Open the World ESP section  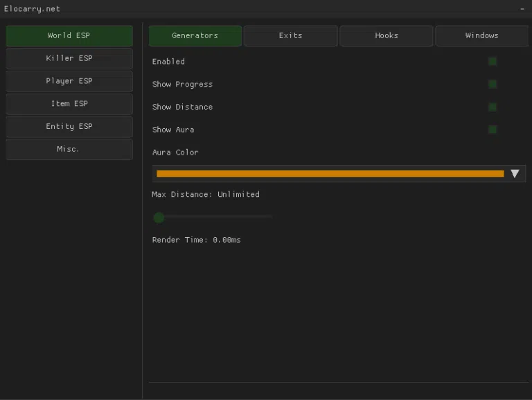point(69,35)
